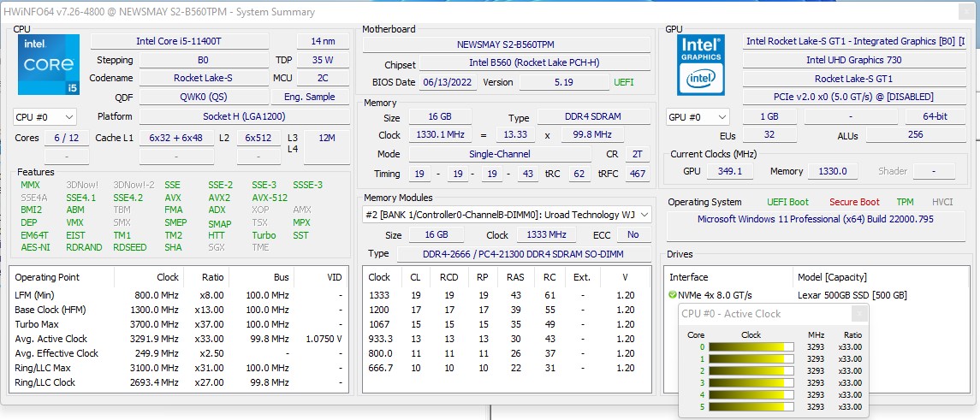
Task: Close the CPU #0 Active Clock popup
Action: point(858,314)
